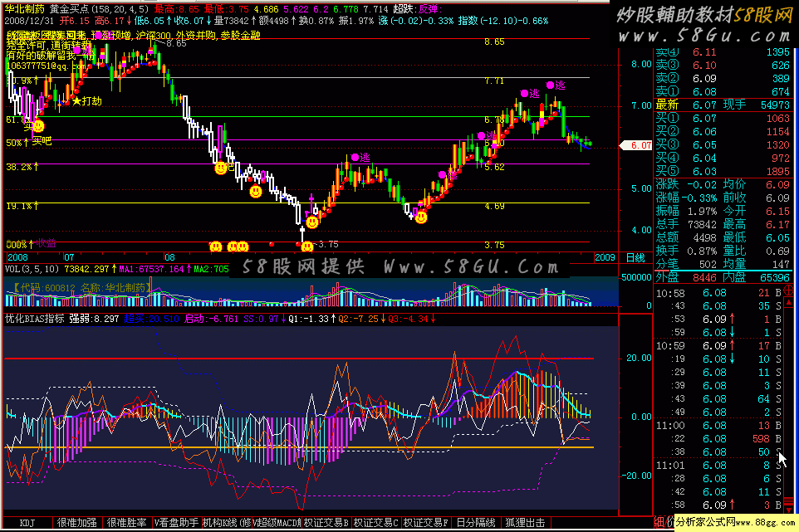Click the smiley marker next to 3.75 low label
The width and height of the screenshot is (799, 532).
[x=306, y=246]
